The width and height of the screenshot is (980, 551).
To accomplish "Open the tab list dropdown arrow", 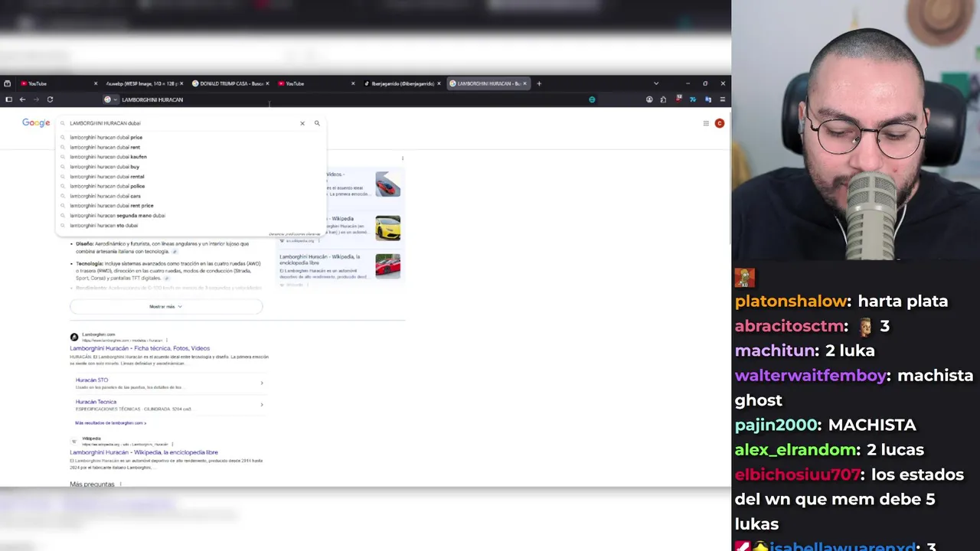I will [656, 83].
